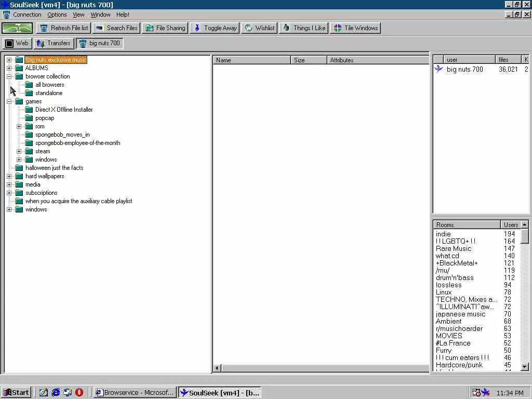Viewport: 532px width, 399px height.
Task: Open the Wishlist
Action: click(259, 28)
